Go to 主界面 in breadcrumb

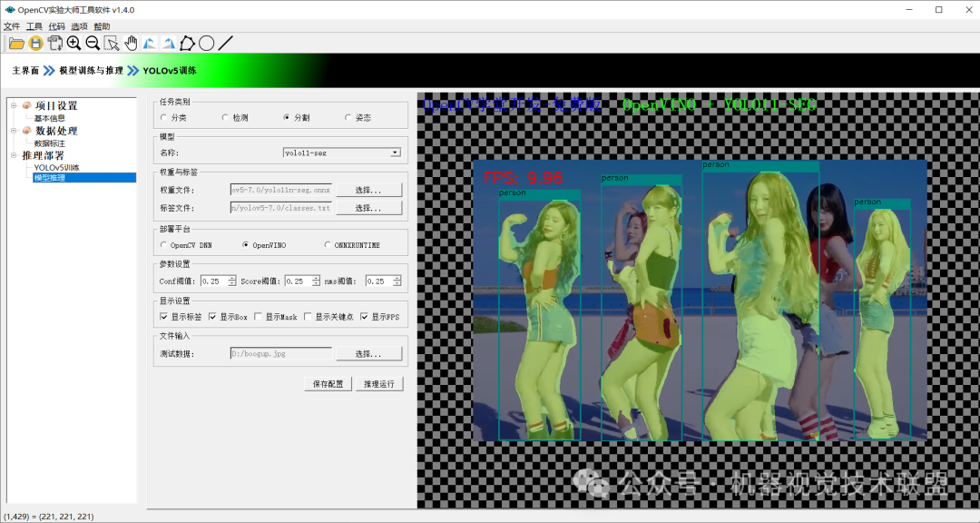(25, 71)
